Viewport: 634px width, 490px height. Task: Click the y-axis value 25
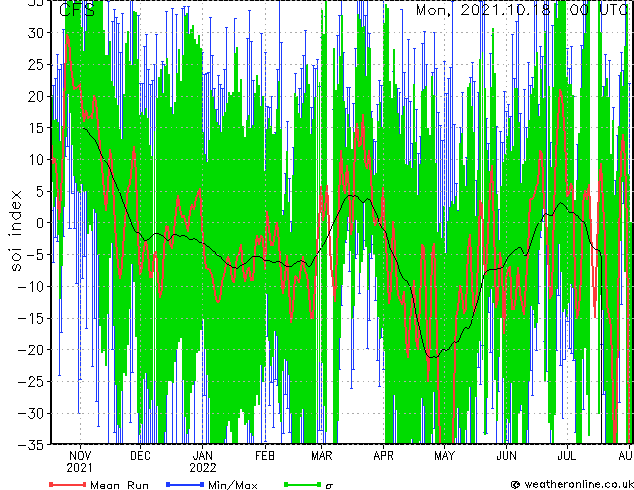click(36, 65)
